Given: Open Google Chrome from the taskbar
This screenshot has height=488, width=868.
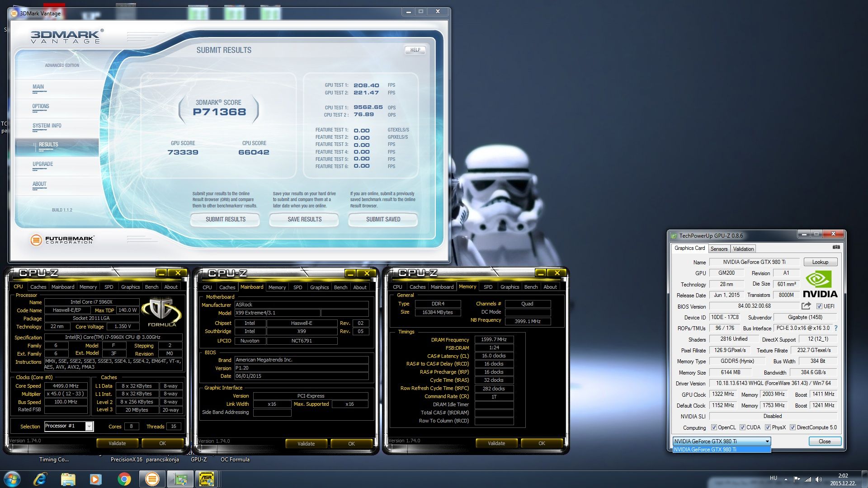Looking at the screenshot, I should (124, 479).
